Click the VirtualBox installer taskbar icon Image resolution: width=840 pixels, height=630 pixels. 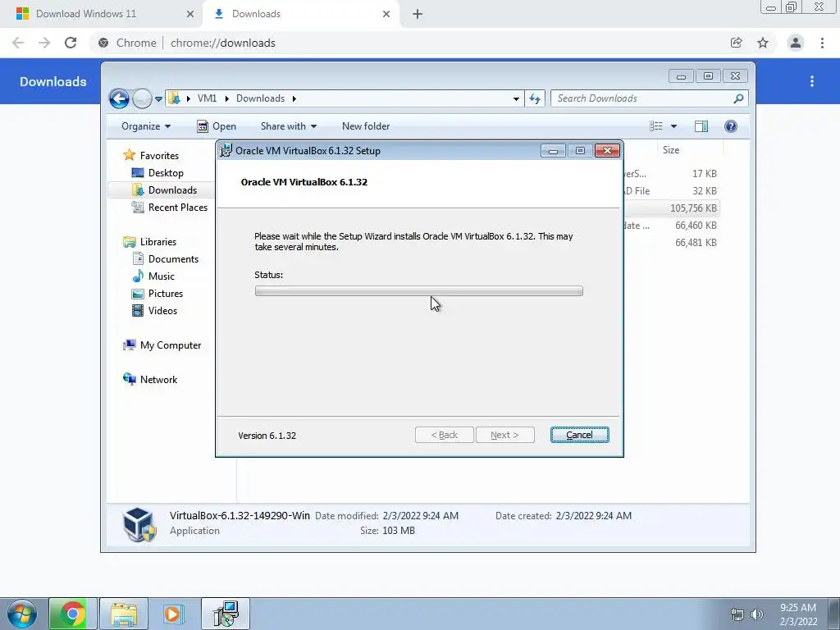pos(226,614)
